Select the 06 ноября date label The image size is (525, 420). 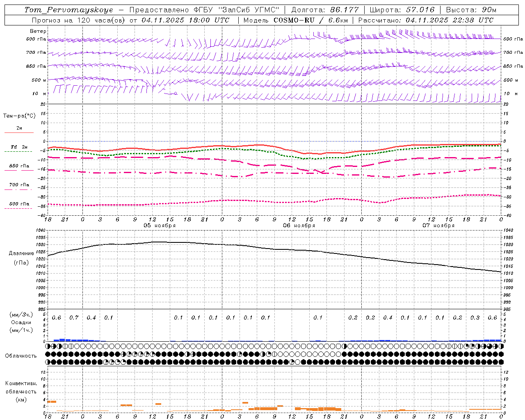coord(299,226)
